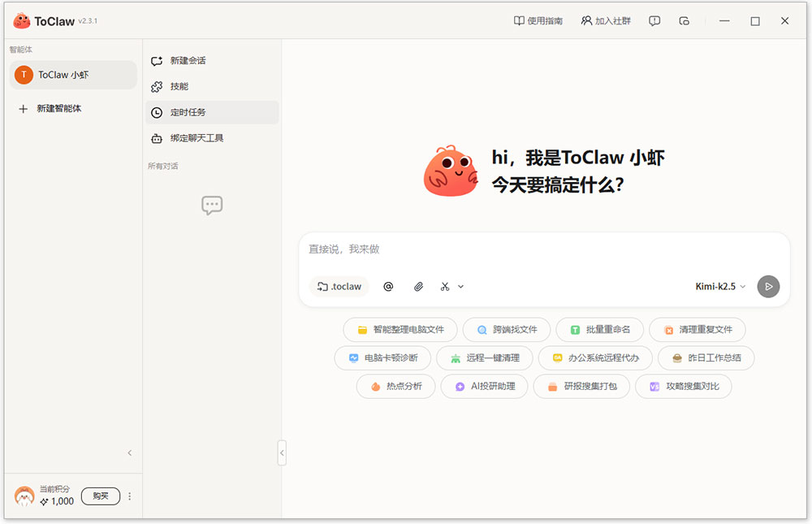Screen dimensions: 812x524
Task: Click the 今天要搞定什么? greeting text
Action: click(558, 185)
